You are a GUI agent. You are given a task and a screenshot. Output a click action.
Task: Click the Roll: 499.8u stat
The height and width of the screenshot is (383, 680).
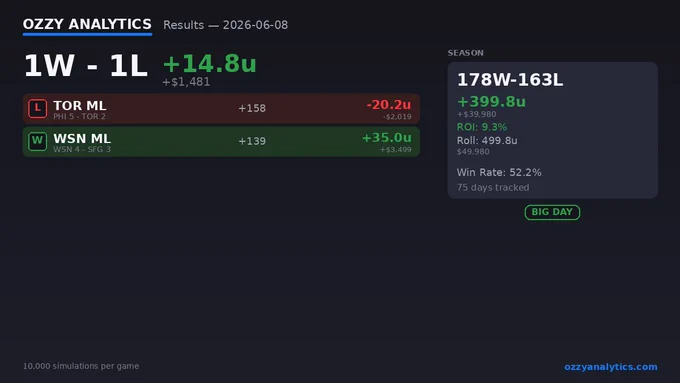coord(487,141)
